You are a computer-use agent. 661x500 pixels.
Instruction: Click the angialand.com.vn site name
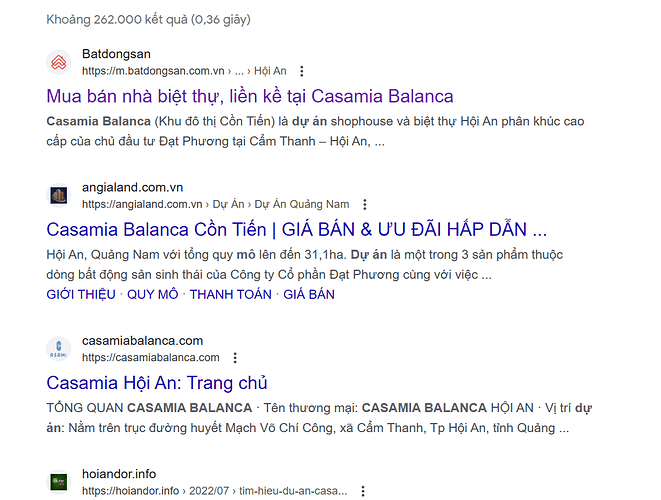[132, 187]
